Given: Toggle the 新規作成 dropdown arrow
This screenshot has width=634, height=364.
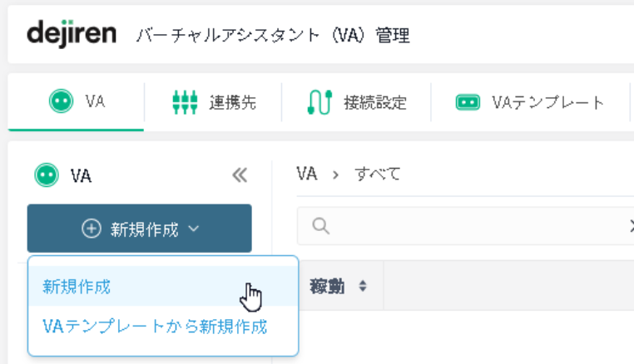Looking at the screenshot, I should point(194,229).
